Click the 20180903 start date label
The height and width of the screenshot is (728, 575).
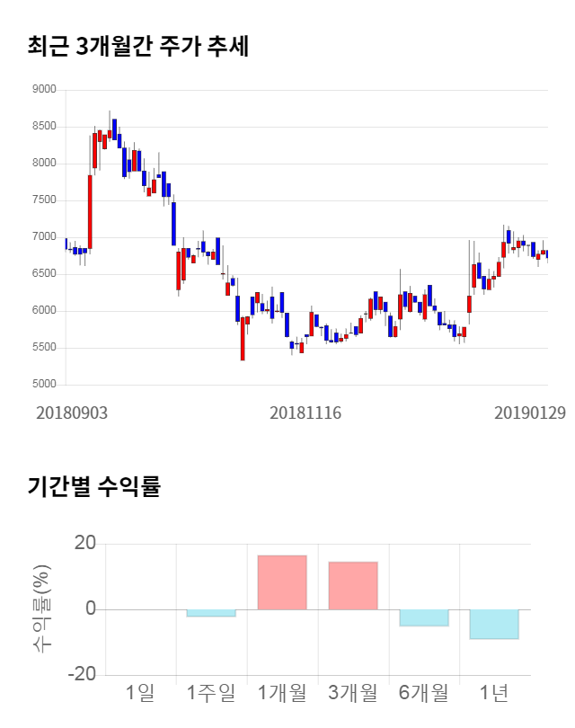click(72, 413)
